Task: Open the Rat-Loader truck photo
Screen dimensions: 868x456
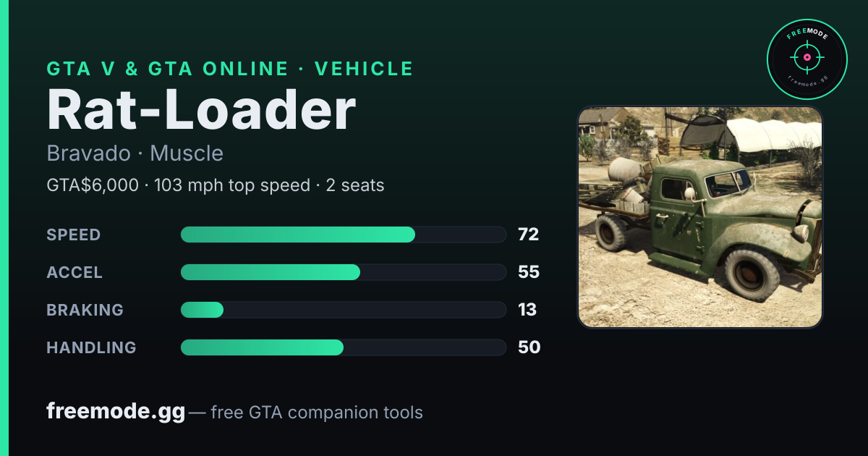Action: [700, 216]
